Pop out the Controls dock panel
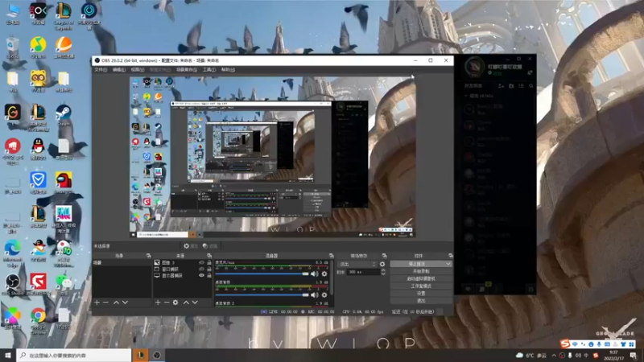Viewport: 644px width, 362px height. coord(450,256)
